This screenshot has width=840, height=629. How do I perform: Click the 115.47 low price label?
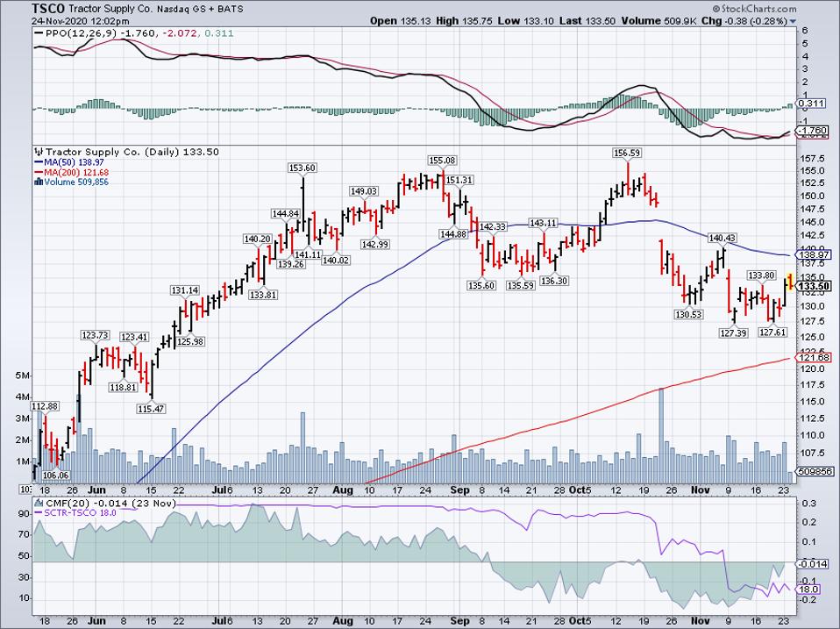(151, 409)
